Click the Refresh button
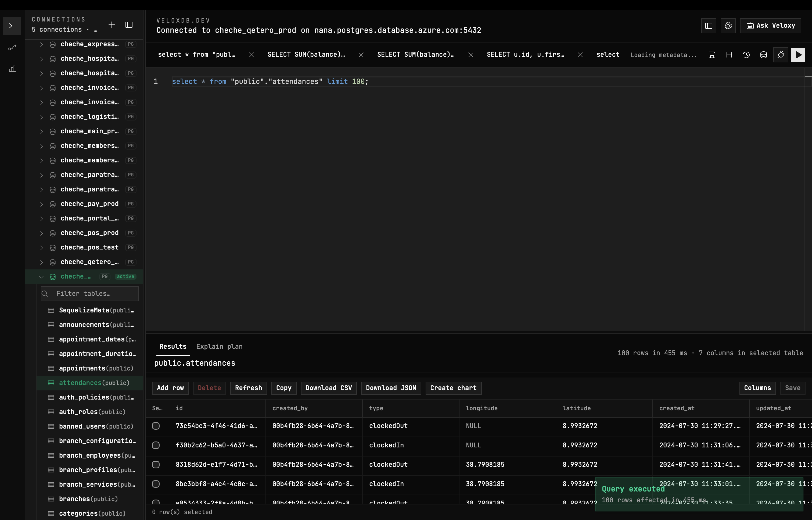812x520 pixels. [248, 388]
